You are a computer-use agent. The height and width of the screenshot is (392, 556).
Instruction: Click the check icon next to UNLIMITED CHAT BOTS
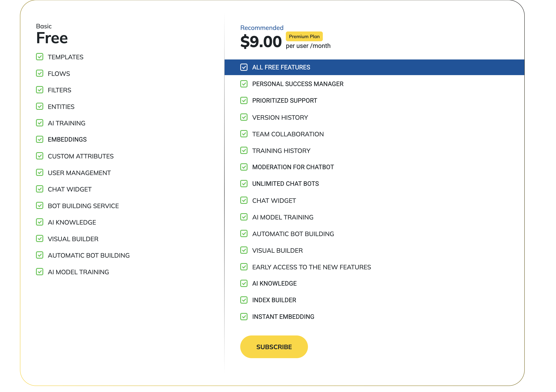click(244, 183)
